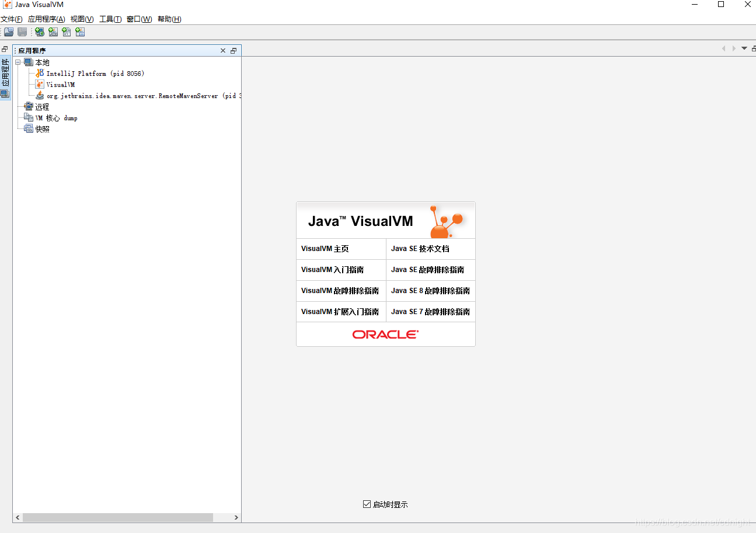Open the 帮助(H) menu
Screen dimensions: 756x533
coord(169,19)
